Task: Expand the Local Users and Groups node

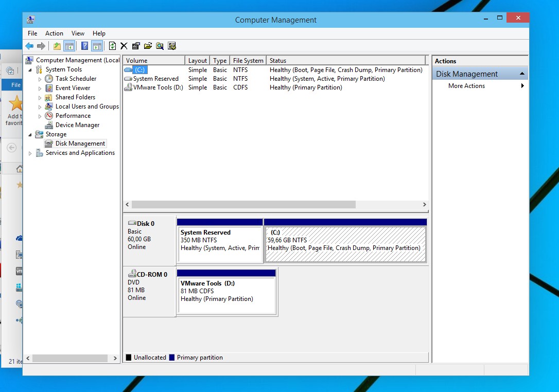Action: 40,107
